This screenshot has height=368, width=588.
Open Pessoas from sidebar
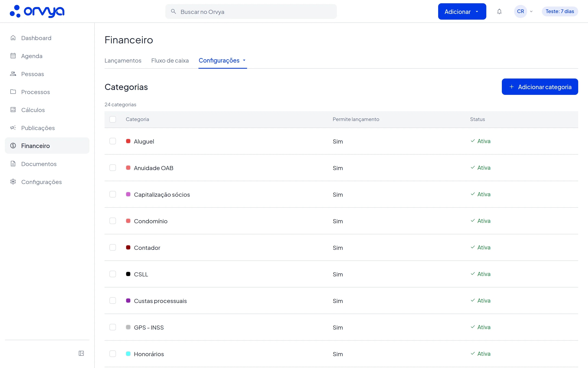pos(47,74)
